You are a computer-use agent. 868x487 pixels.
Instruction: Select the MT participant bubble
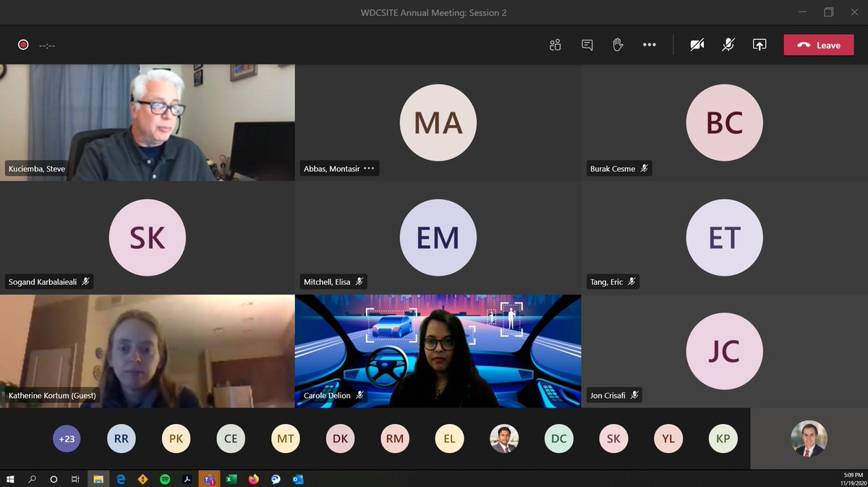pos(285,439)
